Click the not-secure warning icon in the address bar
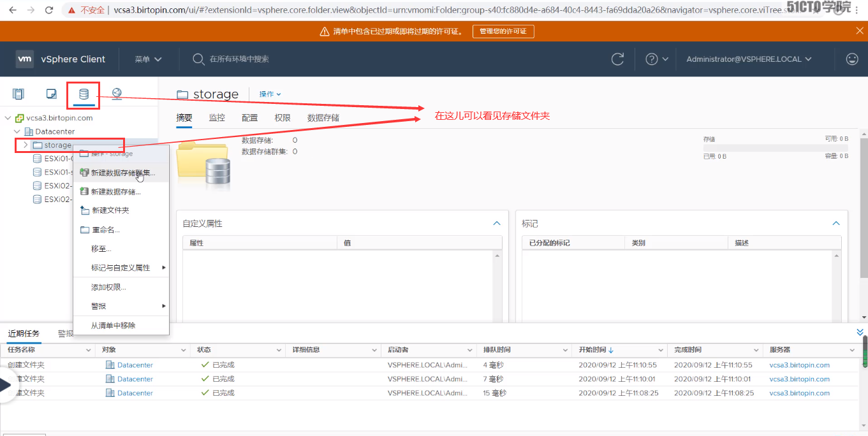This screenshot has width=868, height=436. click(73, 10)
